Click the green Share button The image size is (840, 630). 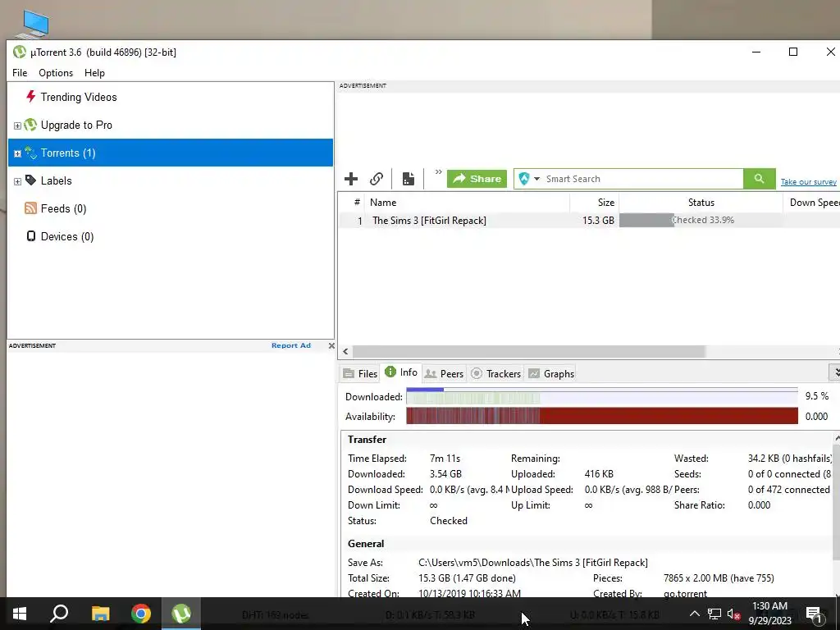pyautogui.click(x=477, y=179)
